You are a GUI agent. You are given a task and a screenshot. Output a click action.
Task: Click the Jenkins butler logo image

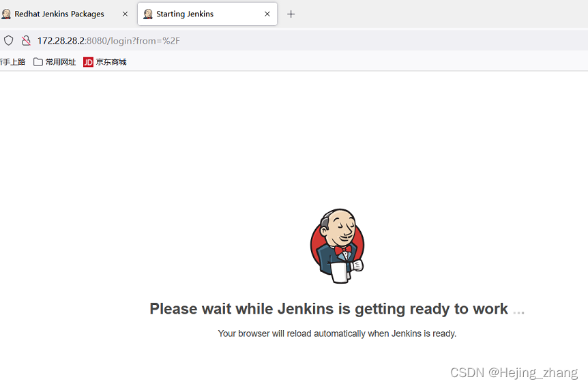pos(338,246)
